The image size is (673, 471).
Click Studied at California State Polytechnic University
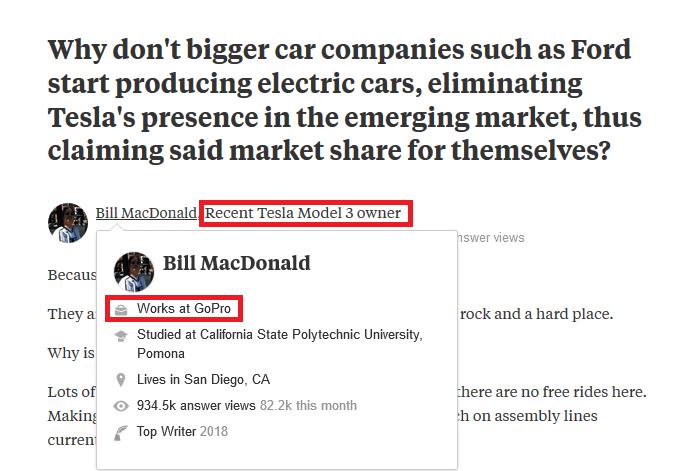pyautogui.click(x=279, y=334)
